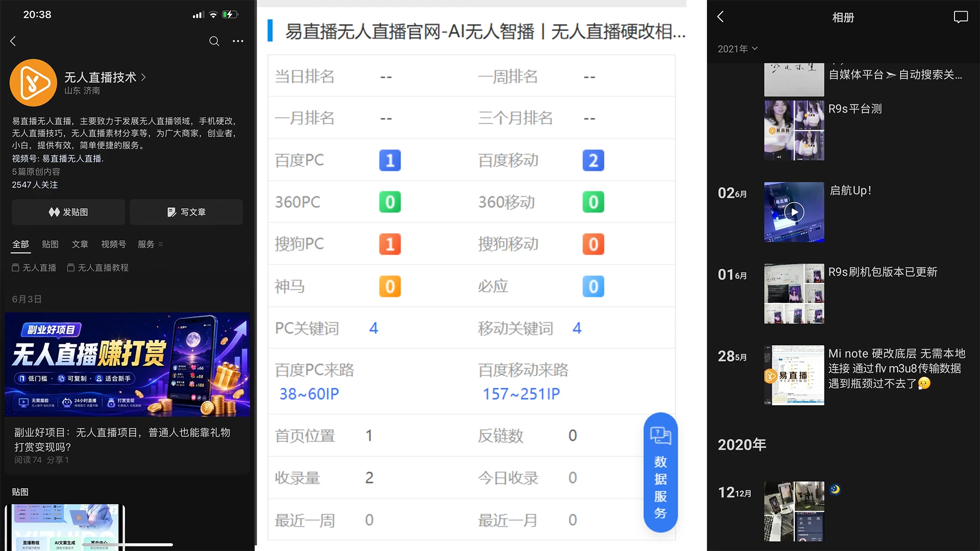Play the 启航Up! video

click(x=794, y=212)
